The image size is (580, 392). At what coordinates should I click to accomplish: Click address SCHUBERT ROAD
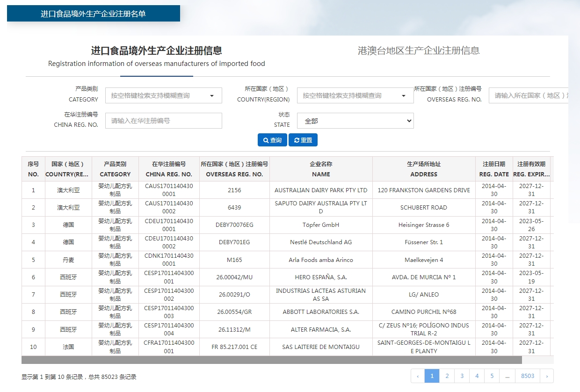[x=424, y=208]
